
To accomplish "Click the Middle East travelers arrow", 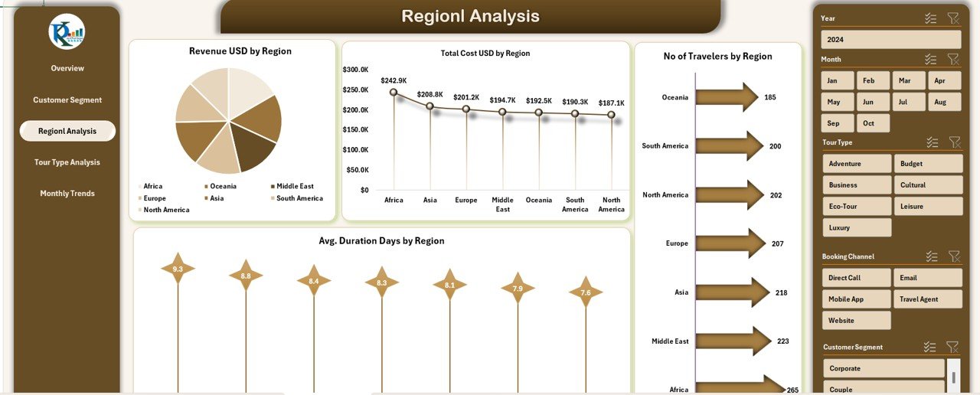I will (x=733, y=341).
